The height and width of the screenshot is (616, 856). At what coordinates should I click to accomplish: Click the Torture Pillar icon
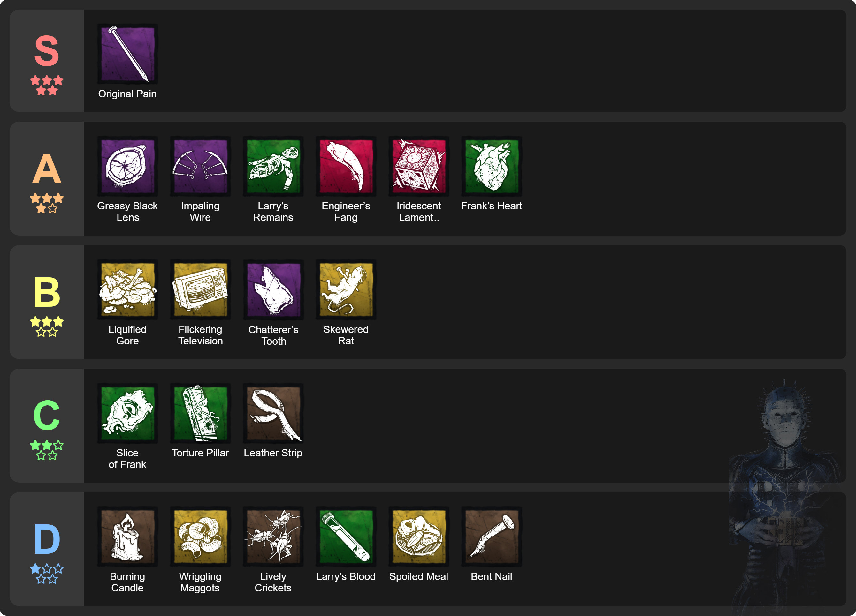(x=200, y=413)
